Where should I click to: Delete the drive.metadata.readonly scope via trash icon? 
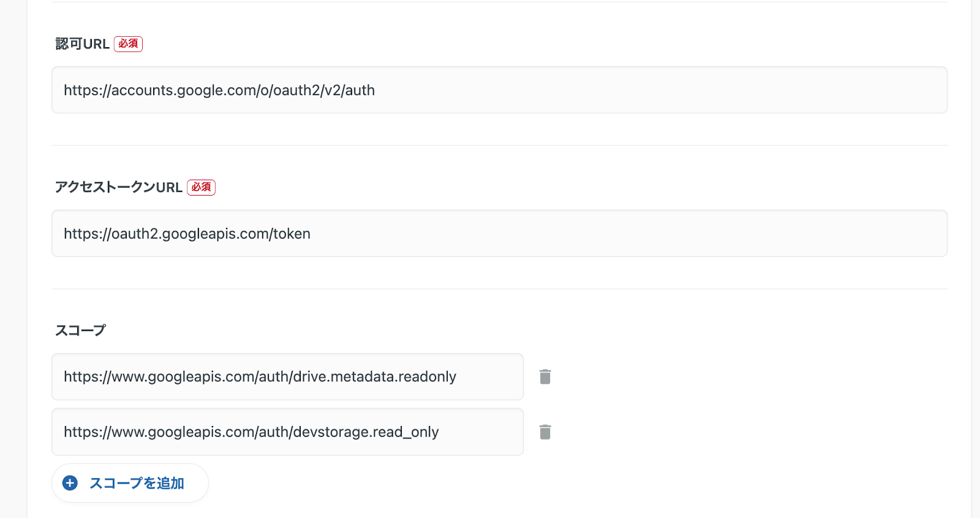click(545, 376)
